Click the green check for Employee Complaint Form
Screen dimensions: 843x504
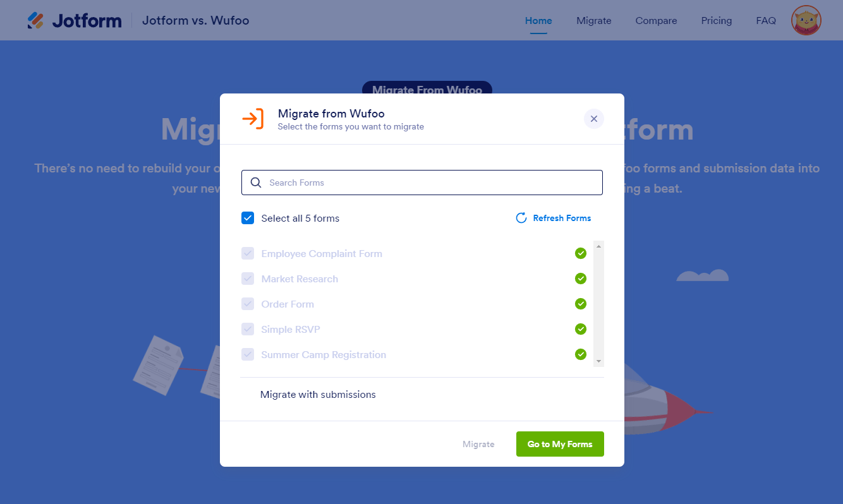coord(581,253)
